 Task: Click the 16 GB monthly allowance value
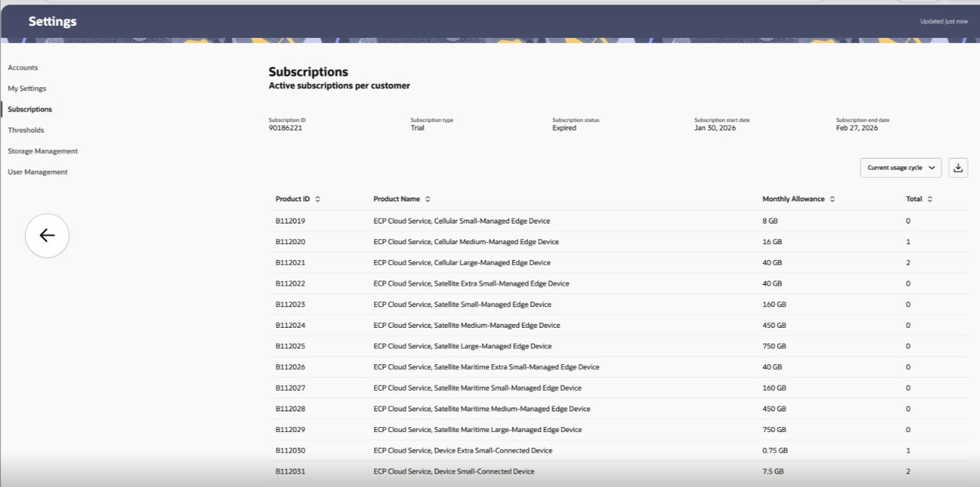[x=772, y=242]
